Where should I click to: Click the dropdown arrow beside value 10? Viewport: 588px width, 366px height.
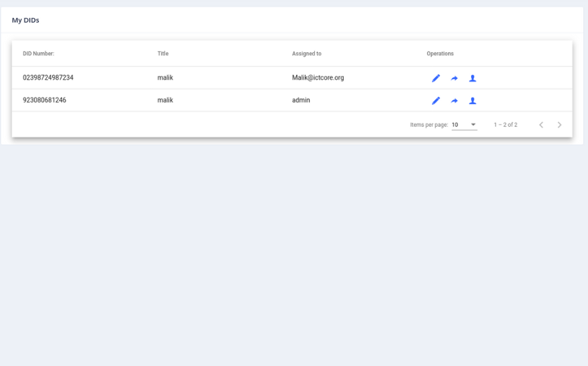coord(473,125)
